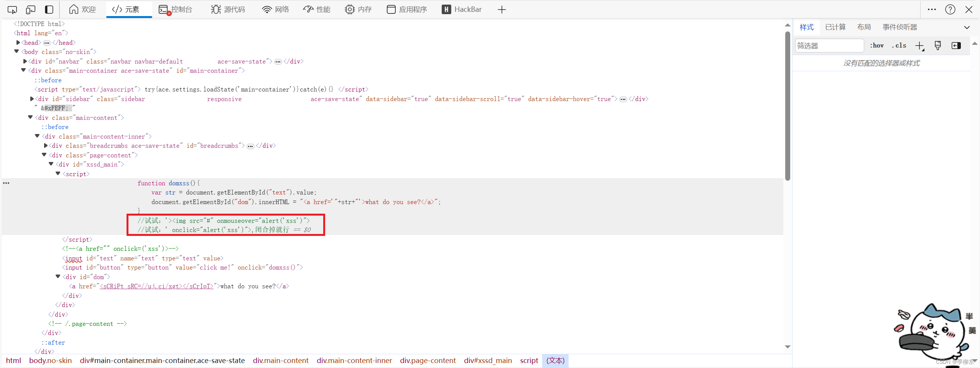Collapse the div id dom node
The height and width of the screenshot is (368, 980).
click(58, 276)
